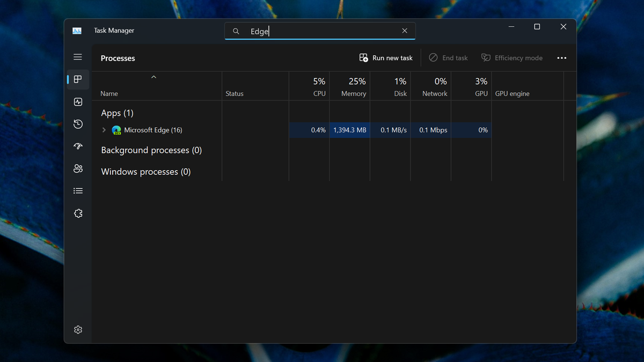
Task: Select the highlighted Memory value for Edge
Action: pos(349,130)
